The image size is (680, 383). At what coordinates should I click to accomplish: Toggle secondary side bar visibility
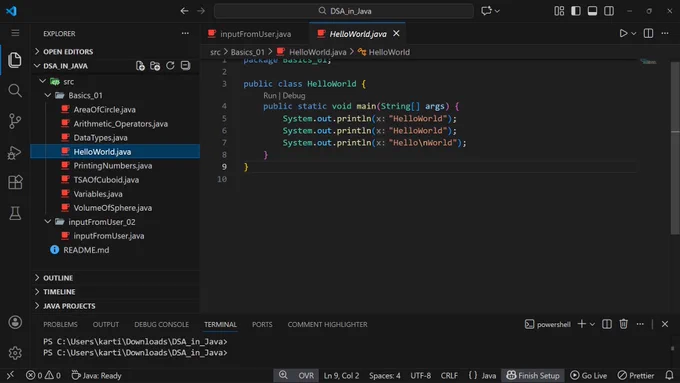coord(609,11)
